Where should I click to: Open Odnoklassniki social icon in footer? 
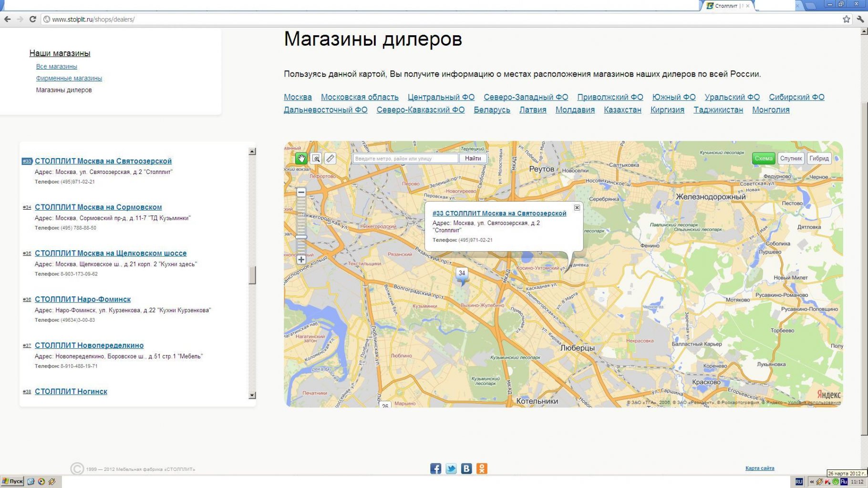click(x=482, y=468)
